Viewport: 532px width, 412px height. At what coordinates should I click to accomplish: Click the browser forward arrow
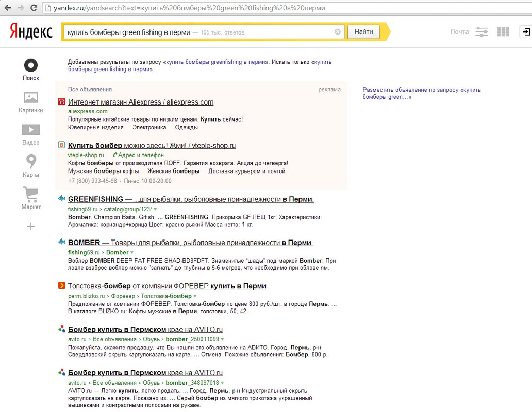pos(20,7)
